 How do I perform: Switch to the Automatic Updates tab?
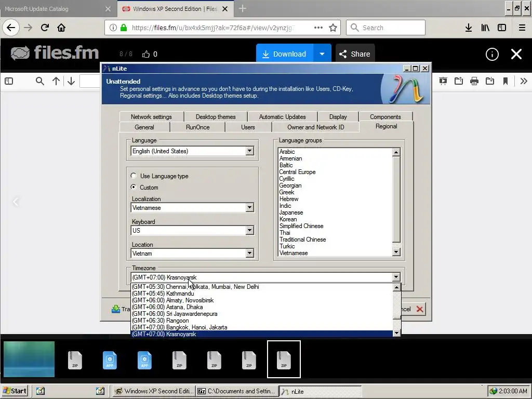pos(282,117)
